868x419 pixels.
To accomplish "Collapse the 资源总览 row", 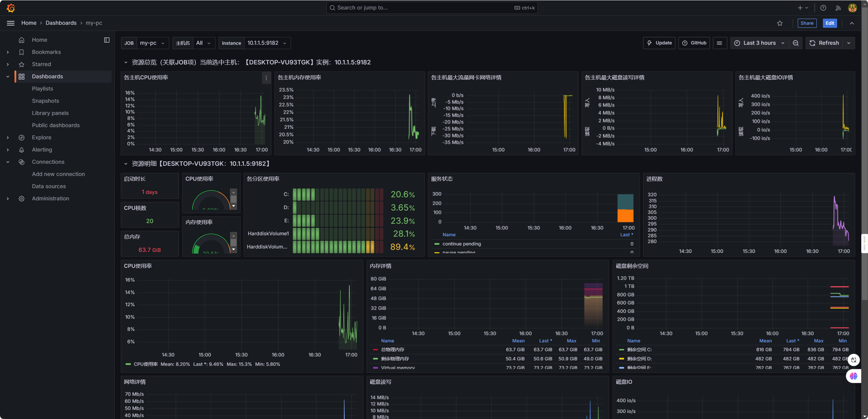I will [126, 62].
